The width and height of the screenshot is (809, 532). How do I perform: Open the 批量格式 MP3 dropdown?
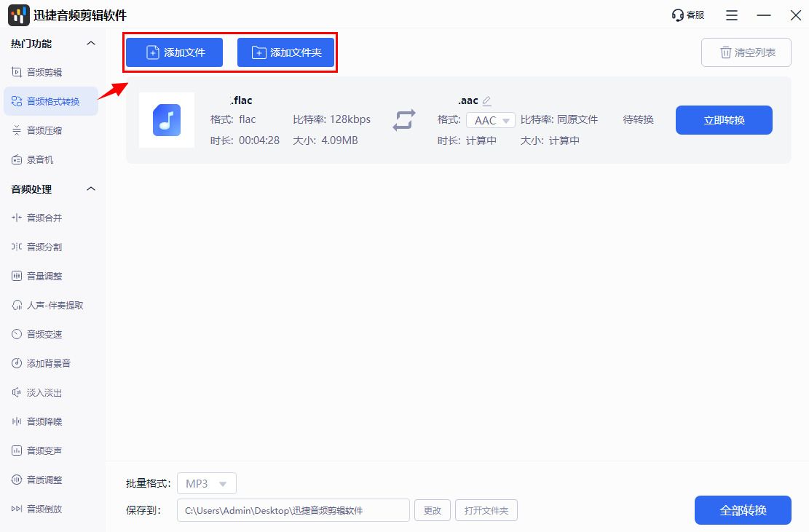(206, 483)
